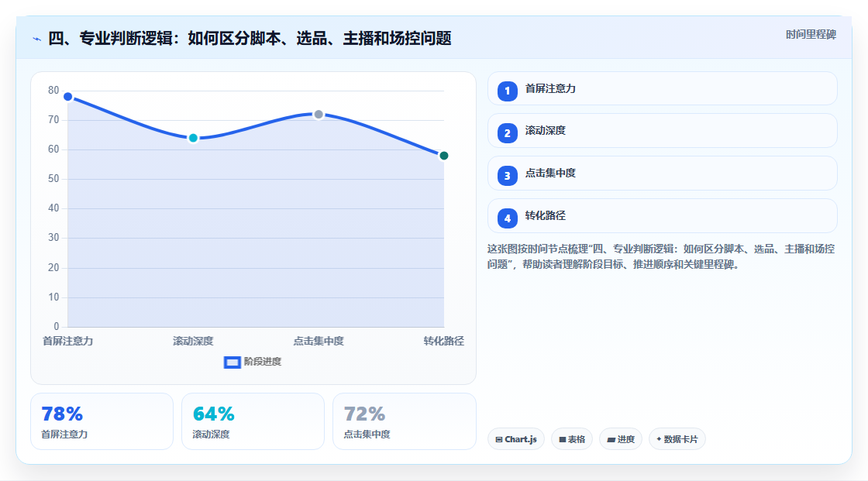Click the 数据卡片 tag
The width and height of the screenshot is (868, 481).
677,439
